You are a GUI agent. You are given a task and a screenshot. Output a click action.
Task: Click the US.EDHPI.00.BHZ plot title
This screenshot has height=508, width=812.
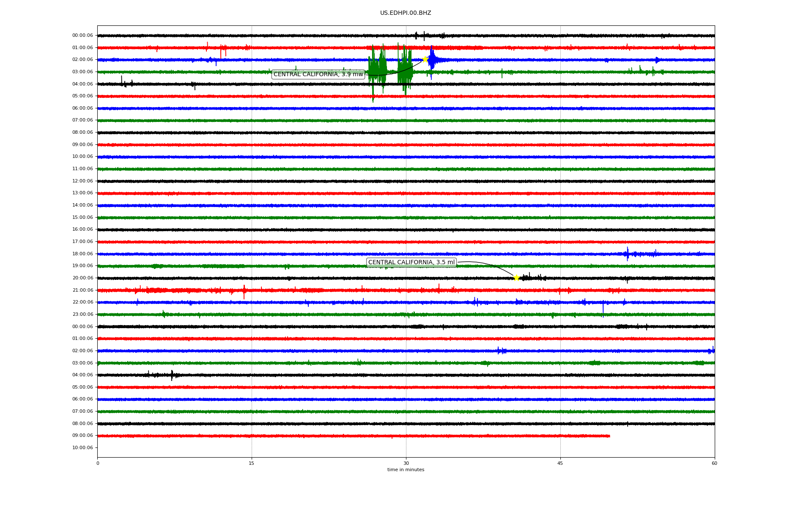(405, 13)
